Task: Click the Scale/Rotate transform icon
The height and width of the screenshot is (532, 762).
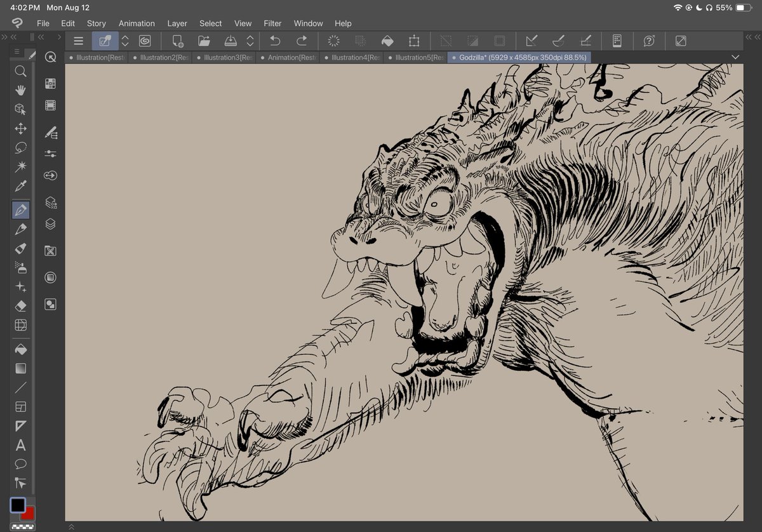Action: point(414,41)
